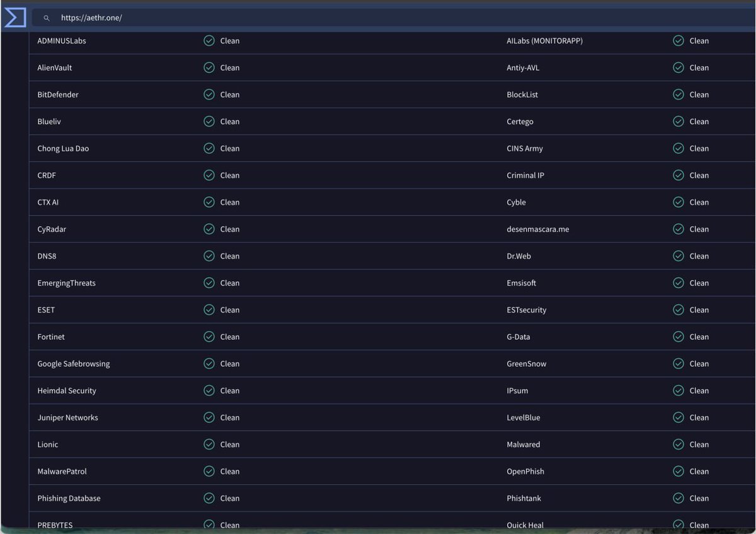Select the EmergingThreats vendor name

pos(67,283)
